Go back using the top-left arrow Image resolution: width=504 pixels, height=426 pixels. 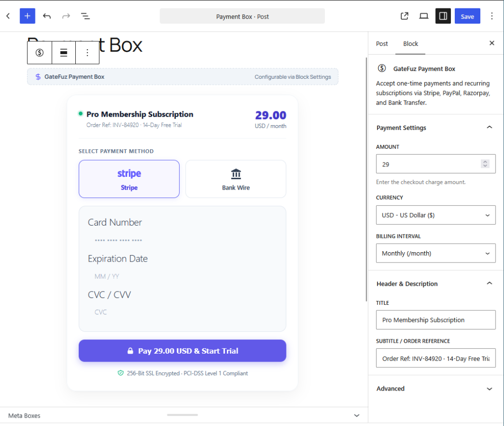click(8, 16)
